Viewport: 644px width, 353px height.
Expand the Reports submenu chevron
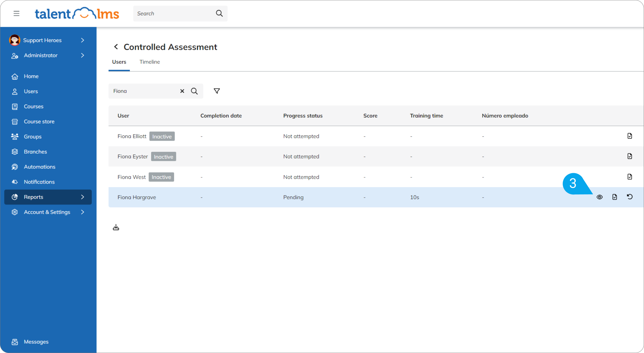click(x=83, y=197)
